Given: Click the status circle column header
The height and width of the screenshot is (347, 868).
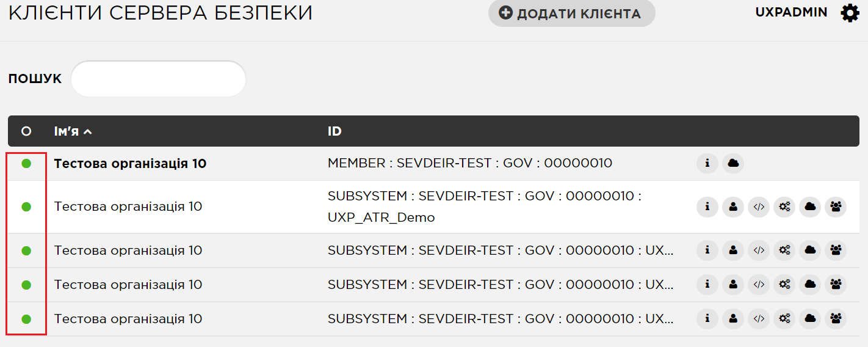Looking at the screenshot, I should (26, 131).
